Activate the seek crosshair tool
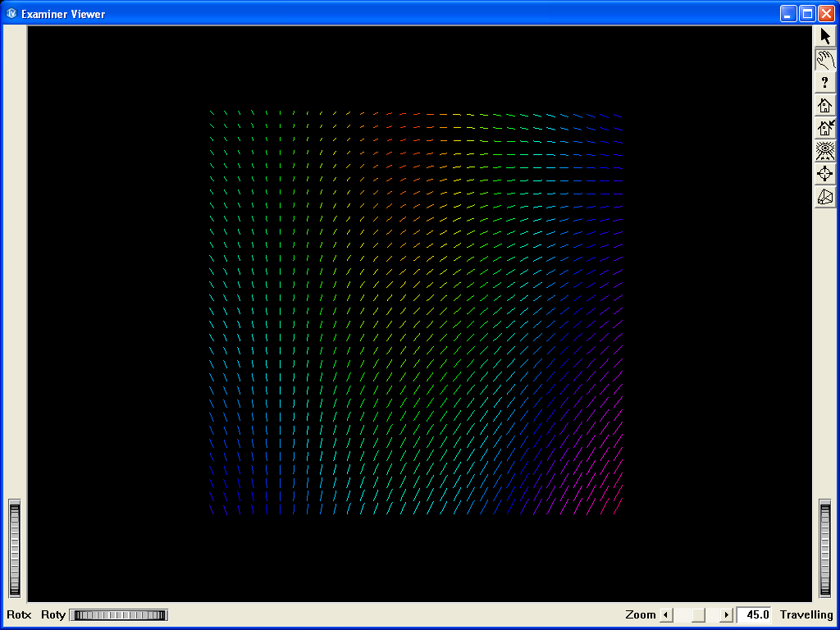The height and width of the screenshot is (630, 840). tap(825, 174)
